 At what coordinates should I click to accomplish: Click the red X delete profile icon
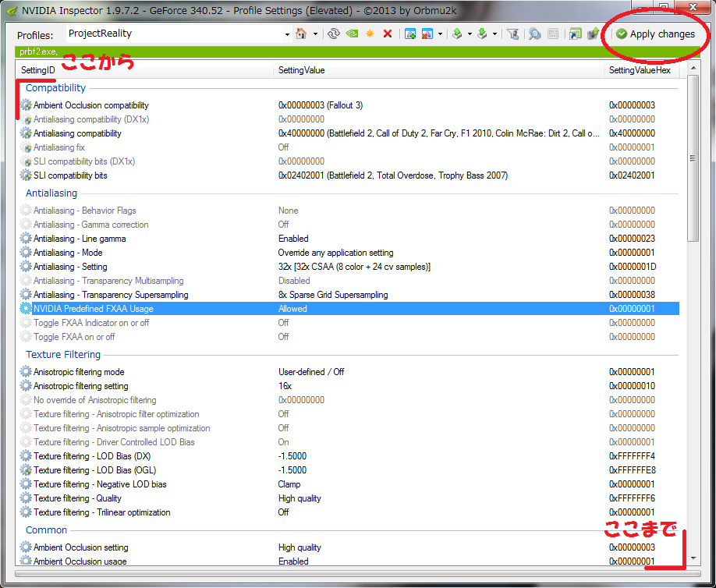pyautogui.click(x=388, y=34)
